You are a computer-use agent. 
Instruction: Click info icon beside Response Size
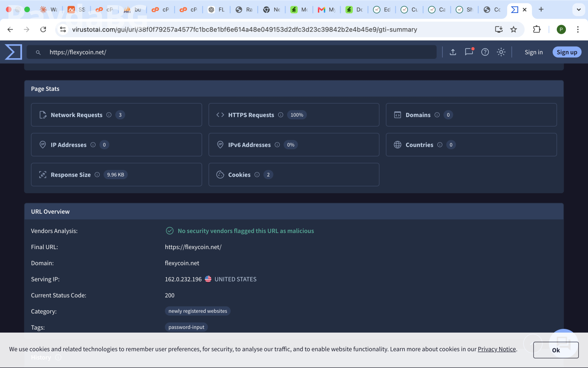97,175
